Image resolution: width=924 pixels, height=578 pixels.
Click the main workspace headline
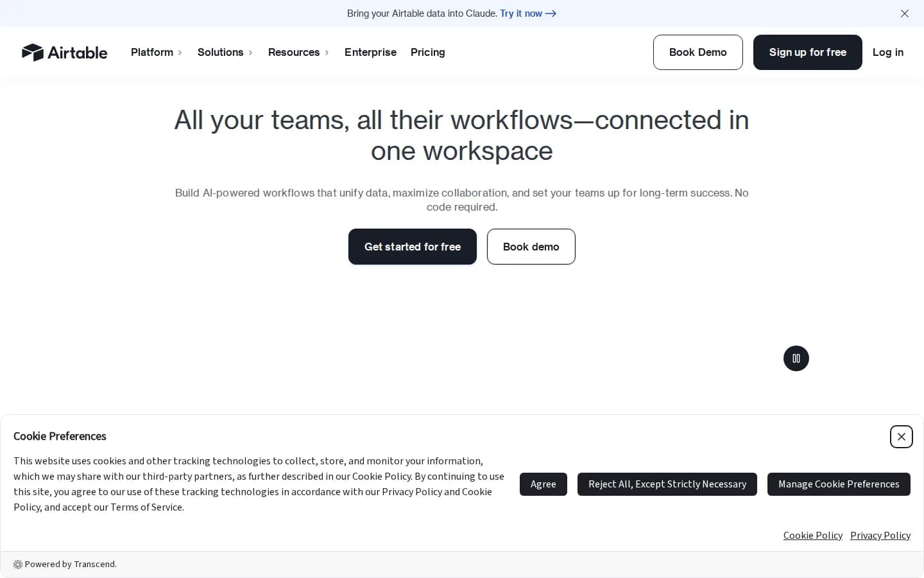pyautogui.click(x=462, y=136)
